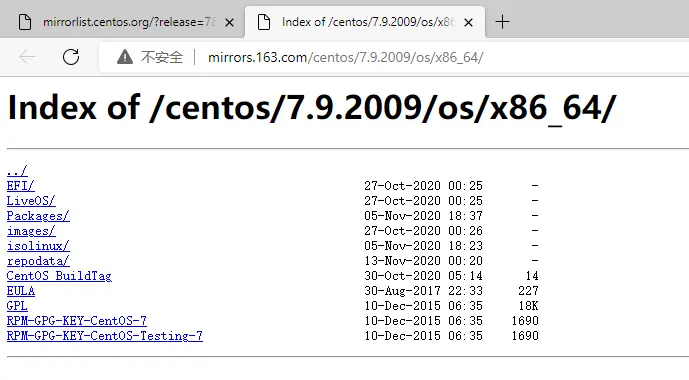
Task: Open the repodata/ directory link
Action: tap(38, 261)
